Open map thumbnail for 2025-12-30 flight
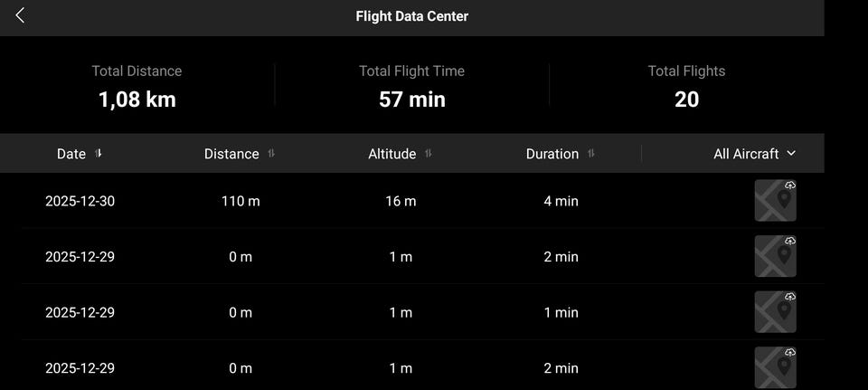 pos(775,202)
